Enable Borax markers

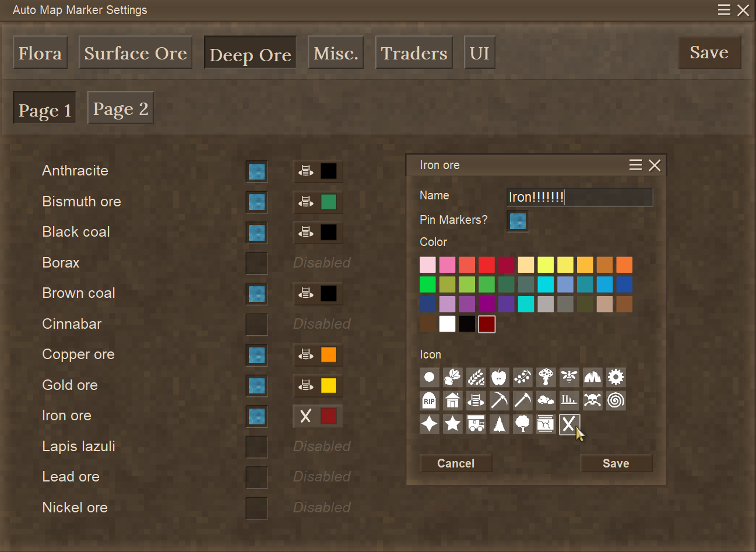coord(257,263)
